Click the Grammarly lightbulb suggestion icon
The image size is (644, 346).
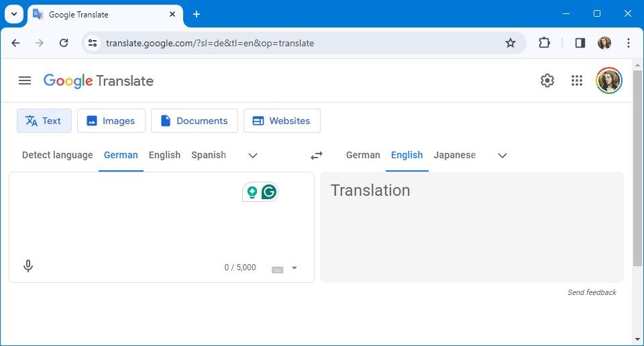pyautogui.click(x=252, y=192)
